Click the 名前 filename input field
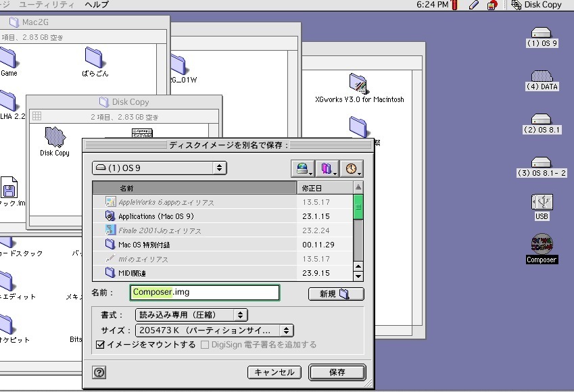 point(205,293)
